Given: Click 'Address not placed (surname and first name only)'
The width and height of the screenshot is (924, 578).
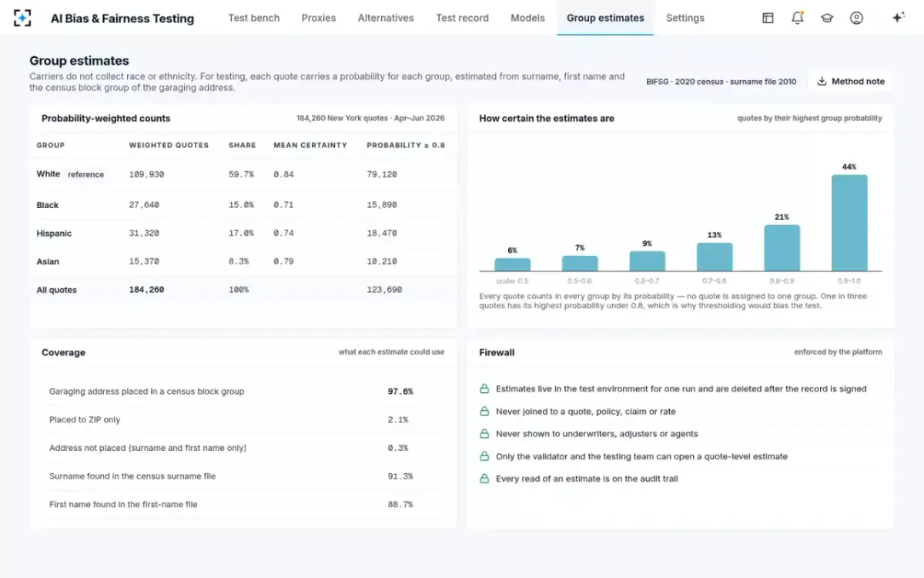Looking at the screenshot, I should [148, 448].
